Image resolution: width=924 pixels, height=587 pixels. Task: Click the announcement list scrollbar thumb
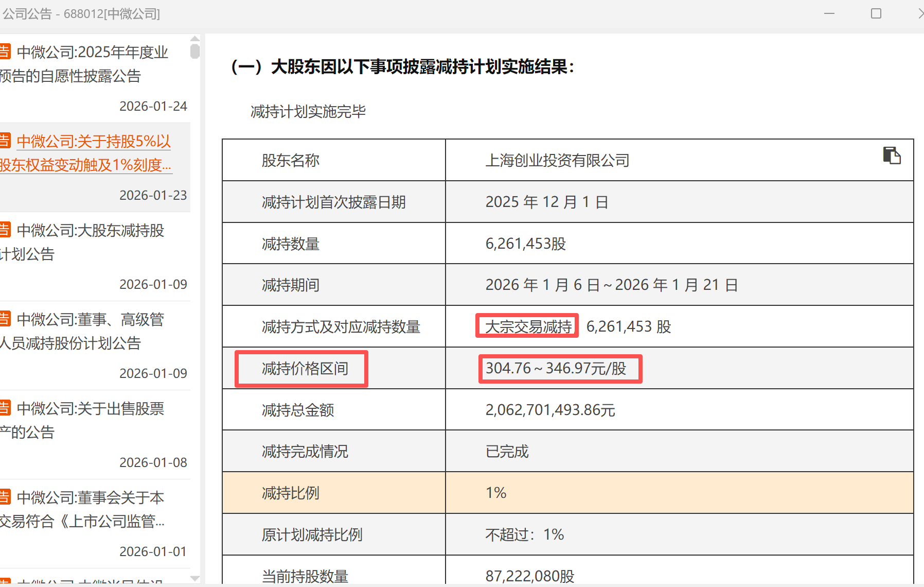click(195, 51)
